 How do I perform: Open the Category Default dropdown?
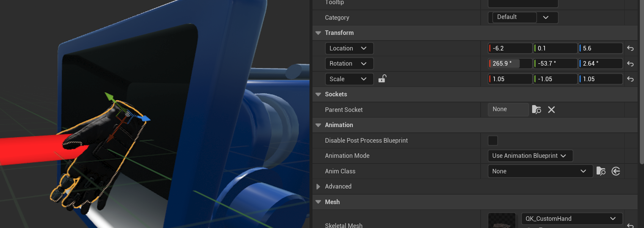[523, 17]
